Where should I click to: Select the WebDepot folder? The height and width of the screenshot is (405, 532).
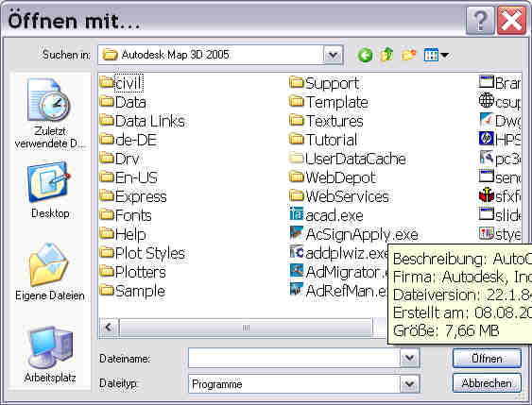point(333,177)
